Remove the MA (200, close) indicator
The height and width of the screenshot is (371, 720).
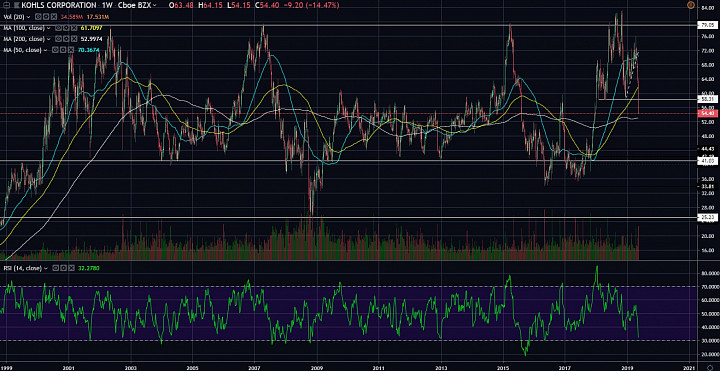tap(74, 39)
